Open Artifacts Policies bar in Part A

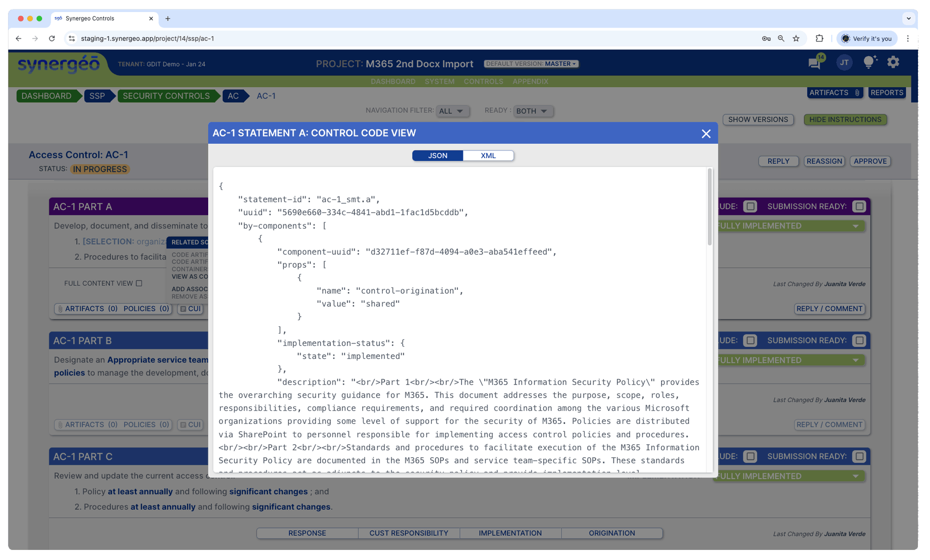pos(113,309)
